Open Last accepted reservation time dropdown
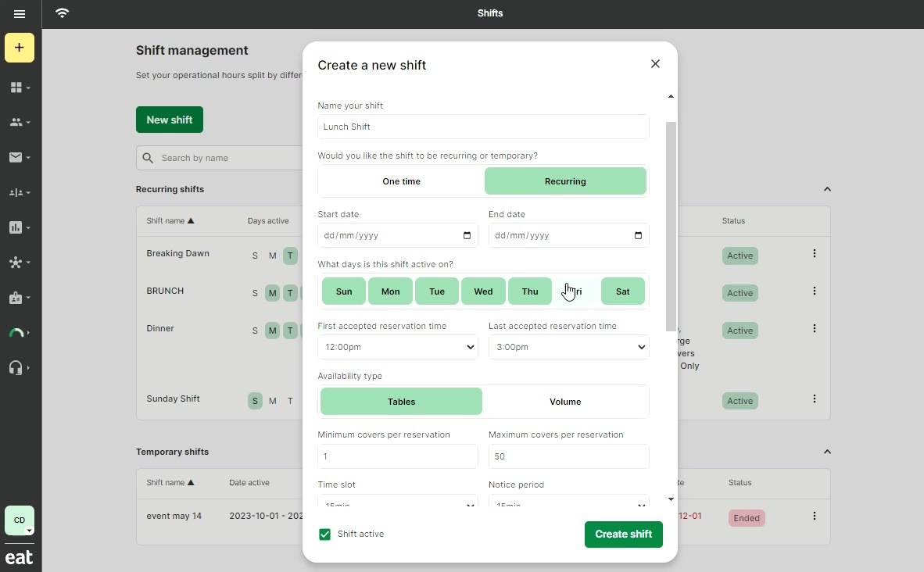The image size is (924, 572). pos(568,347)
